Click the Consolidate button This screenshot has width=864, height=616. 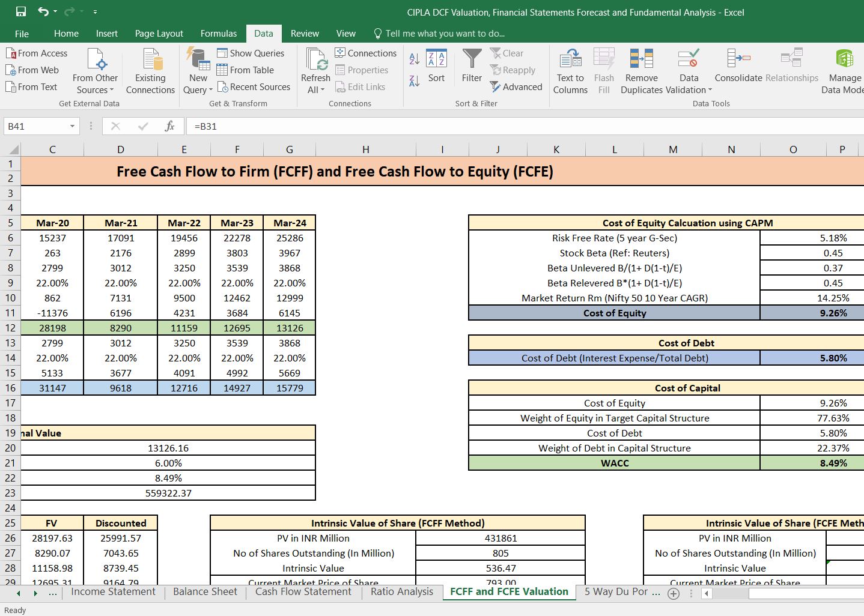(738, 66)
